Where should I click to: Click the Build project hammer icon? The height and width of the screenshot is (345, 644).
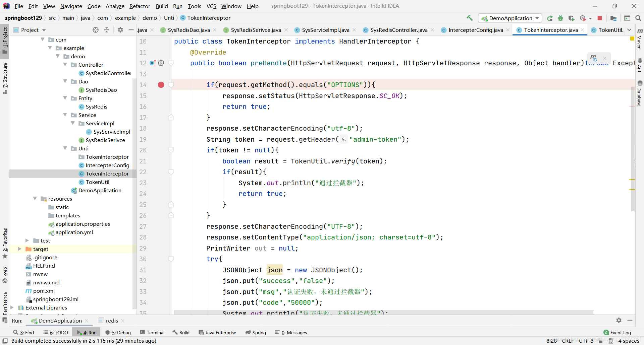(x=470, y=18)
